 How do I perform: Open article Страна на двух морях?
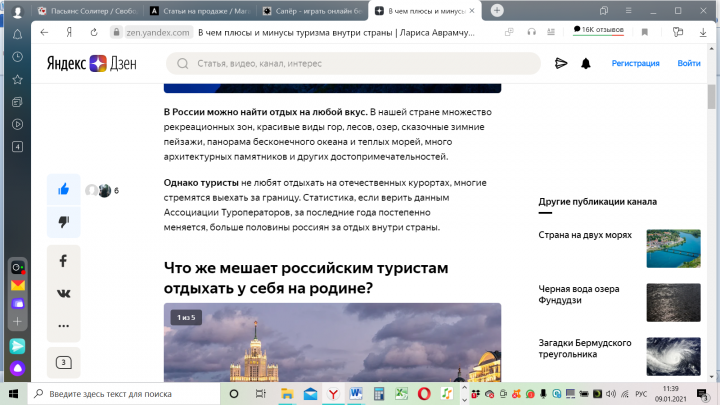[x=585, y=235]
